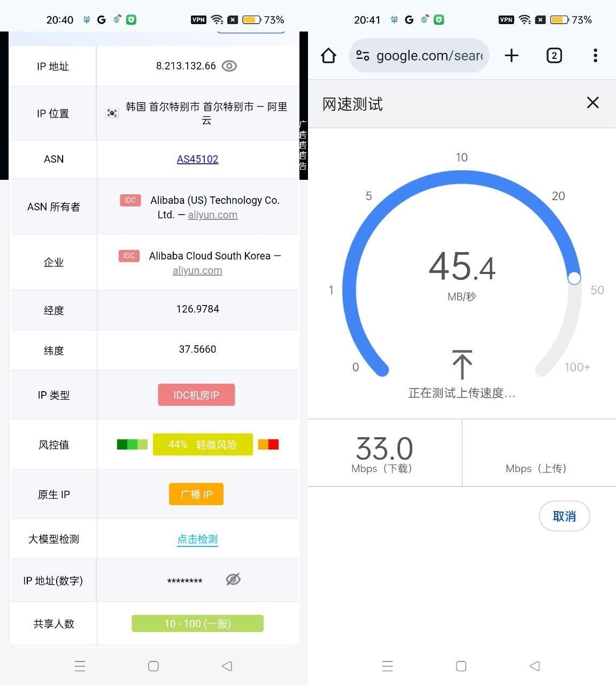The width and height of the screenshot is (616, 685).
Task: Open a new tab with the plus icon
Action: point(512,55)
